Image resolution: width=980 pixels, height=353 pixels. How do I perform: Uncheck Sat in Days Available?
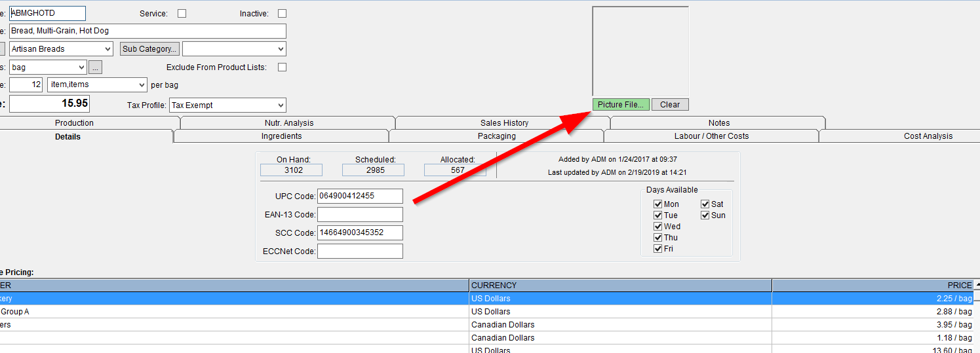click(x=705, y=204)
